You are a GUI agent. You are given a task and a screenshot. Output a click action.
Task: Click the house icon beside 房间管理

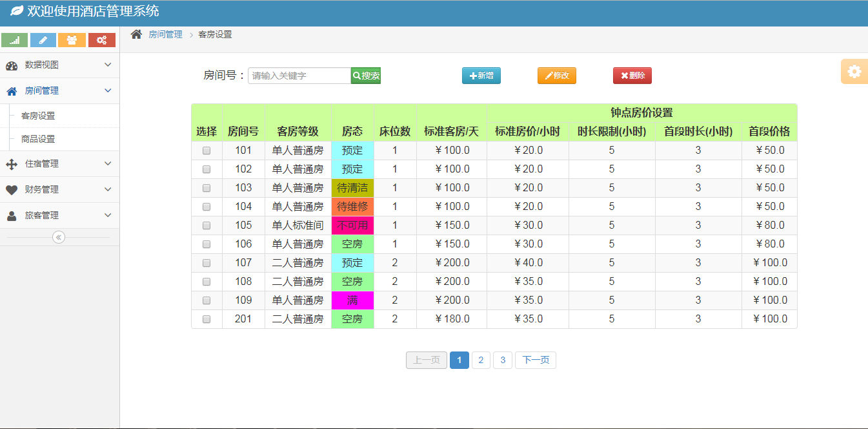12,91
